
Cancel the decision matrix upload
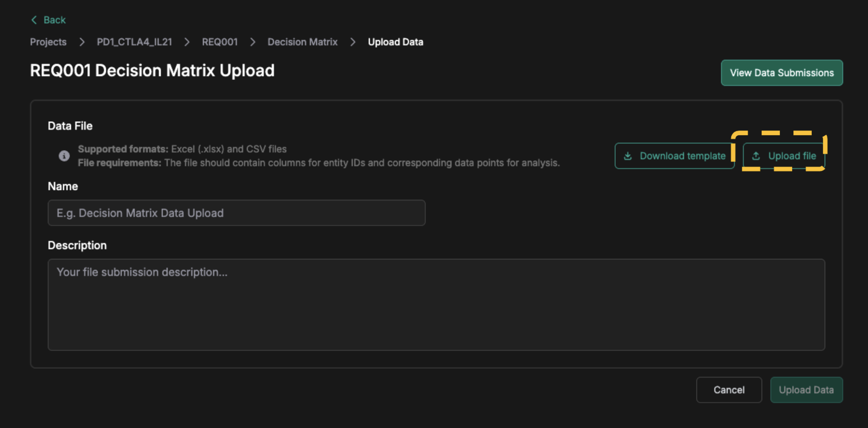click(x=729, y=390)
